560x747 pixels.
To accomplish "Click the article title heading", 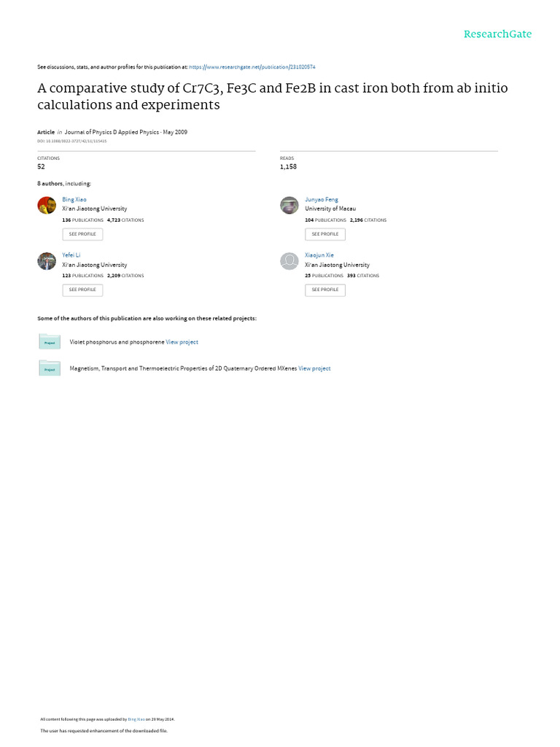I will pyautogui.click(x=273, y=96).
